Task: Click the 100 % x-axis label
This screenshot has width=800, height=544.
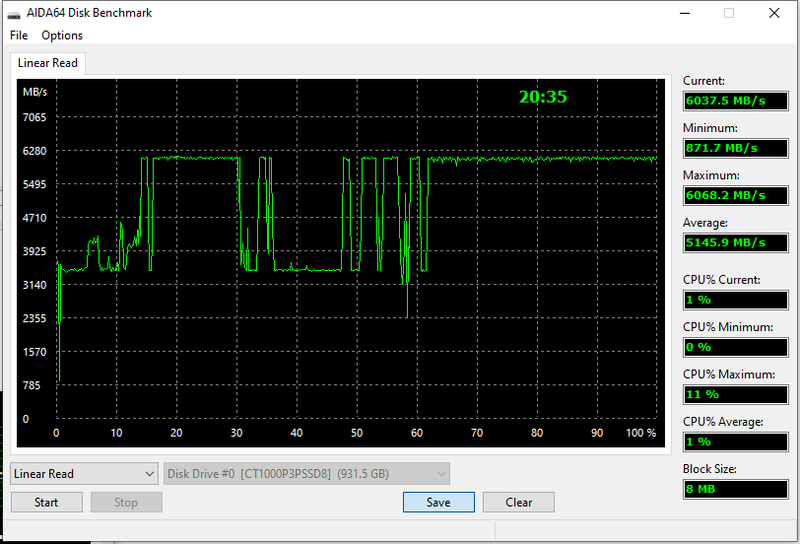Action: [x=641, y=433]
